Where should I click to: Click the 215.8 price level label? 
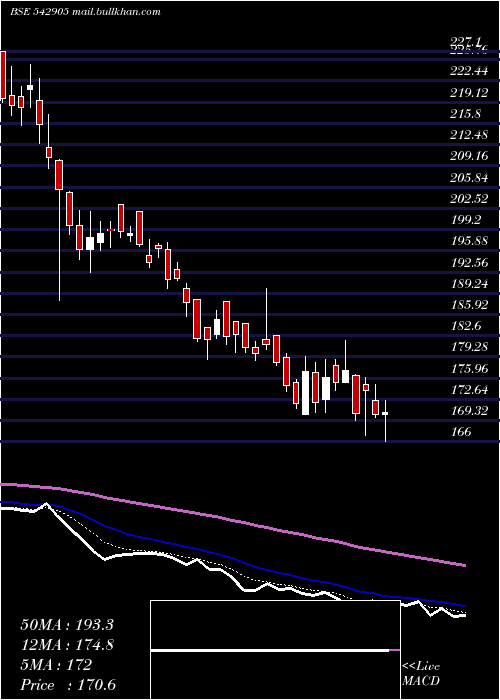pos(466,114)
